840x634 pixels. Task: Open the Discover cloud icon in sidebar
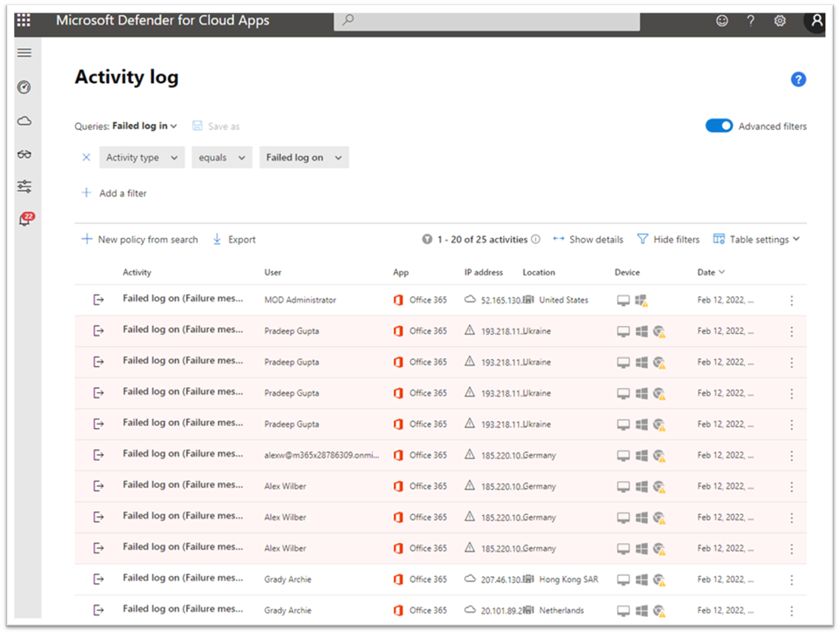pyautogui.click(x=24, y=121)
